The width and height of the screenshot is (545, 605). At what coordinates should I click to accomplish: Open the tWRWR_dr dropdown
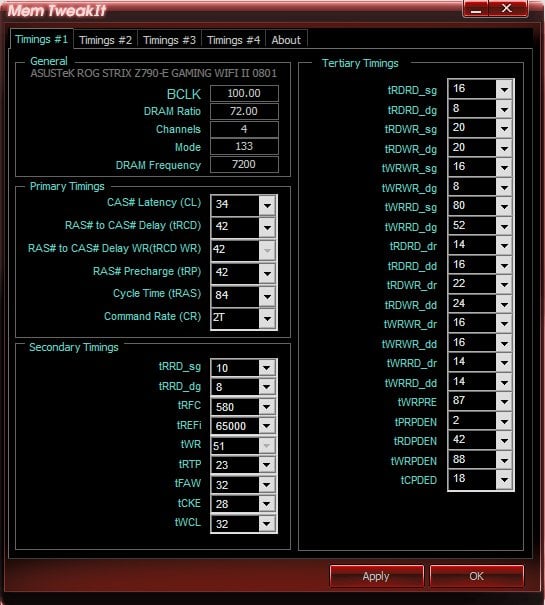[x=504, y=323]
